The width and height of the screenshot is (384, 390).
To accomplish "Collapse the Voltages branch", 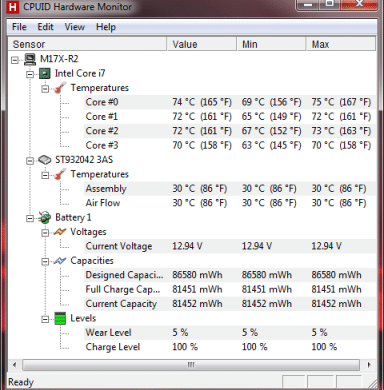I will pyautogui.click(x=45, y=233).
